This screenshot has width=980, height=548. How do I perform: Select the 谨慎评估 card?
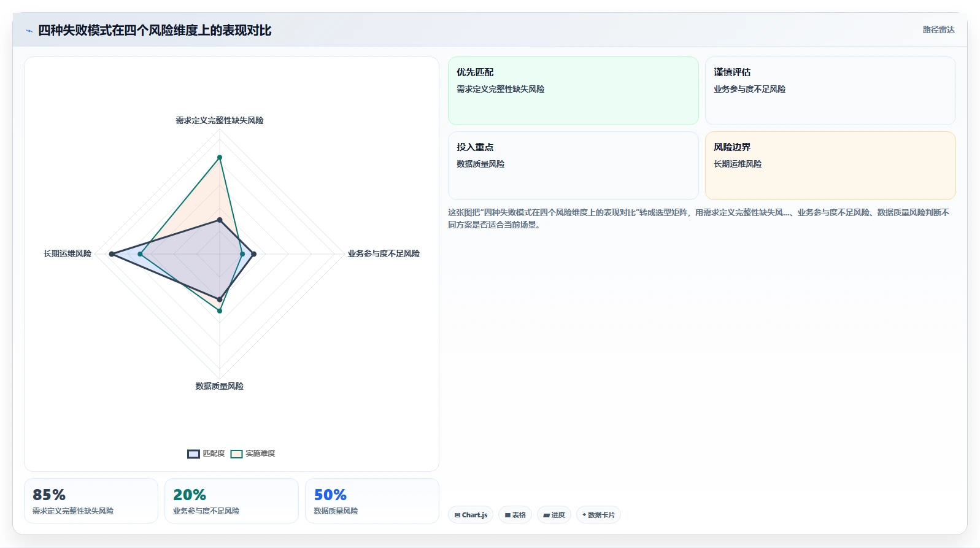(x=830, y=91)
